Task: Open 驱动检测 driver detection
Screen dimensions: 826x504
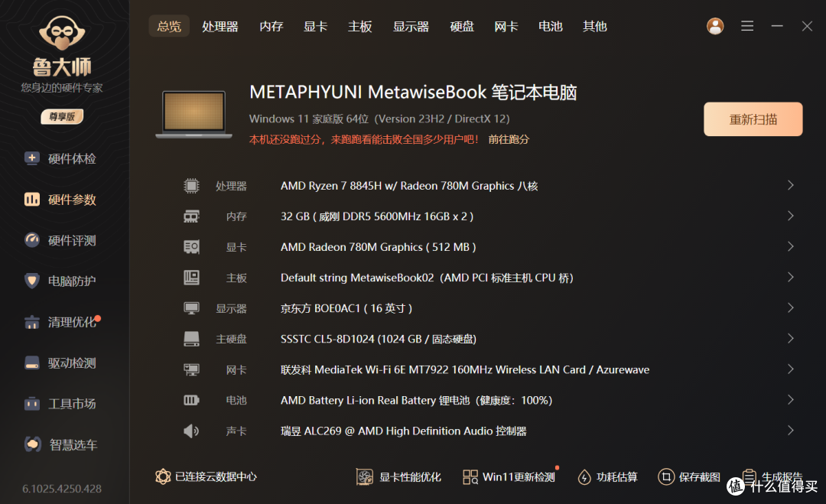Action: click(x=60, y=363)
